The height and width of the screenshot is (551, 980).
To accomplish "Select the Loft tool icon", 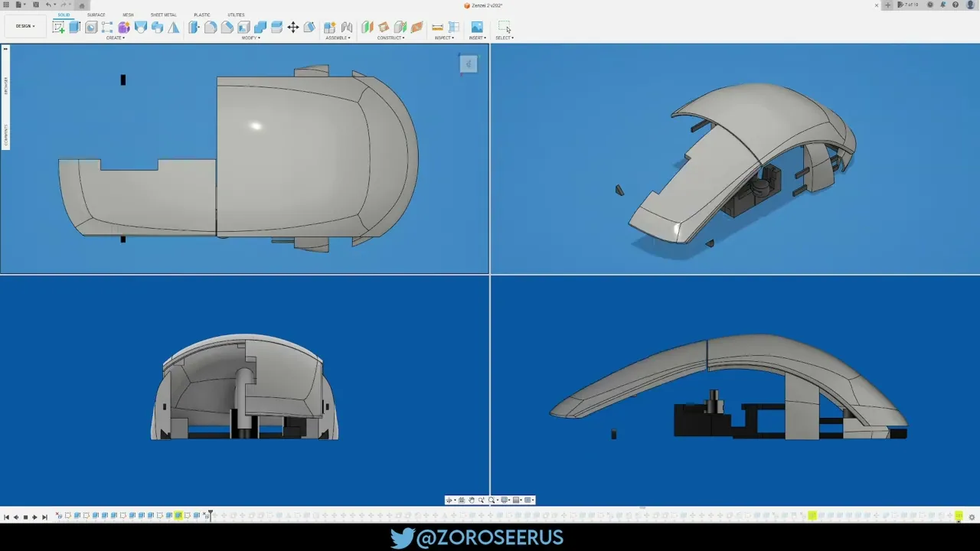I will (140, 28).
